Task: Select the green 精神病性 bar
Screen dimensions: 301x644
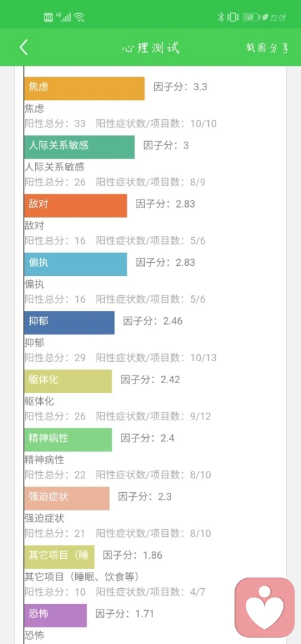Action: click(x=68, y=440)
